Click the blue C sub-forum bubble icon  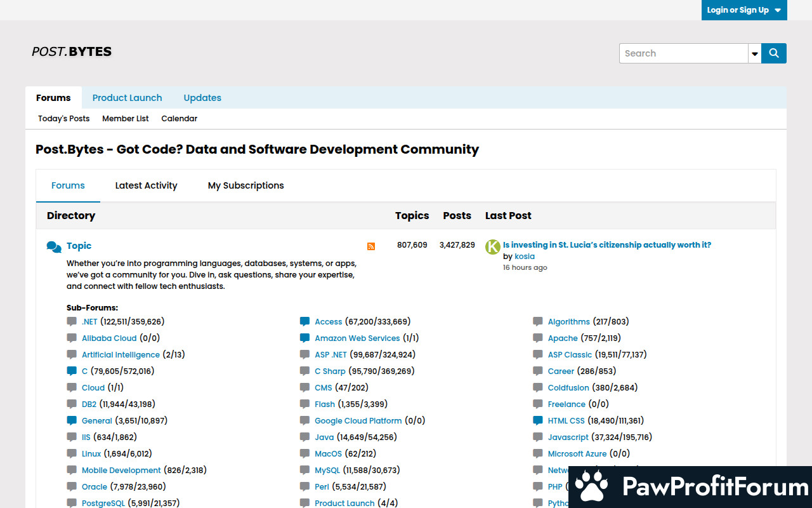[x=72, y=371]
